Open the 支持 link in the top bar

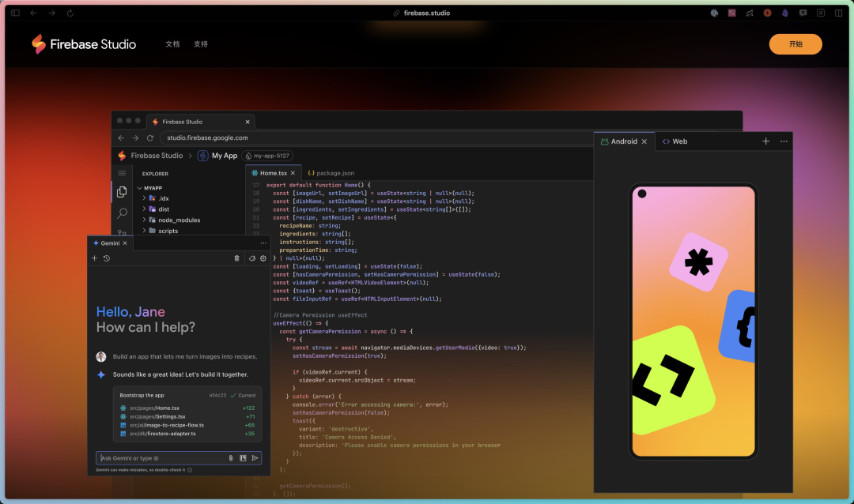click(x=200, y=44)
